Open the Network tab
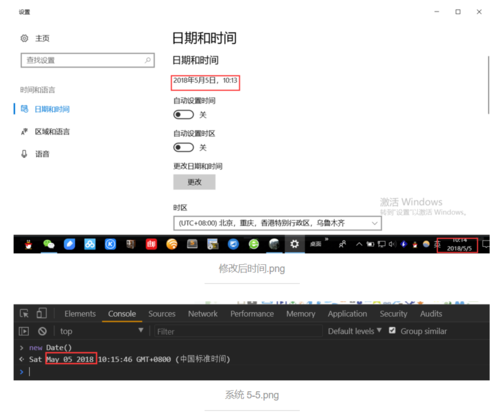This screenshot has height=412, width=500. click(203, 314)
